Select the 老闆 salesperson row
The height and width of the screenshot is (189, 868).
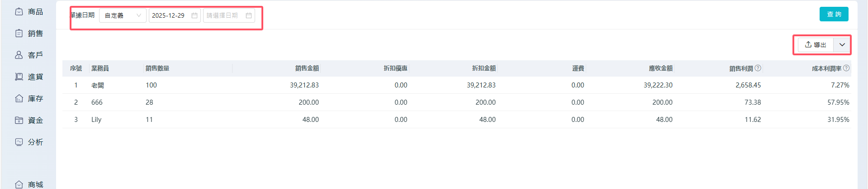pos(98,85)
